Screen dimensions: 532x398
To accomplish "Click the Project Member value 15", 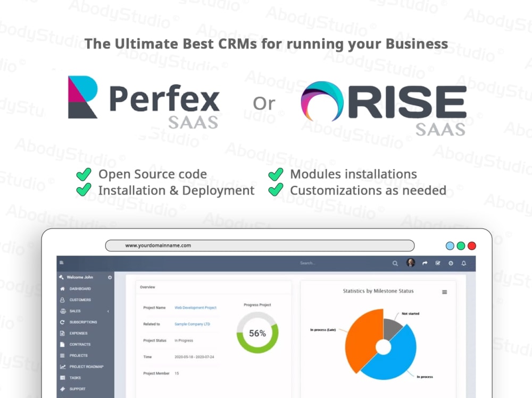I will (177, 373).
